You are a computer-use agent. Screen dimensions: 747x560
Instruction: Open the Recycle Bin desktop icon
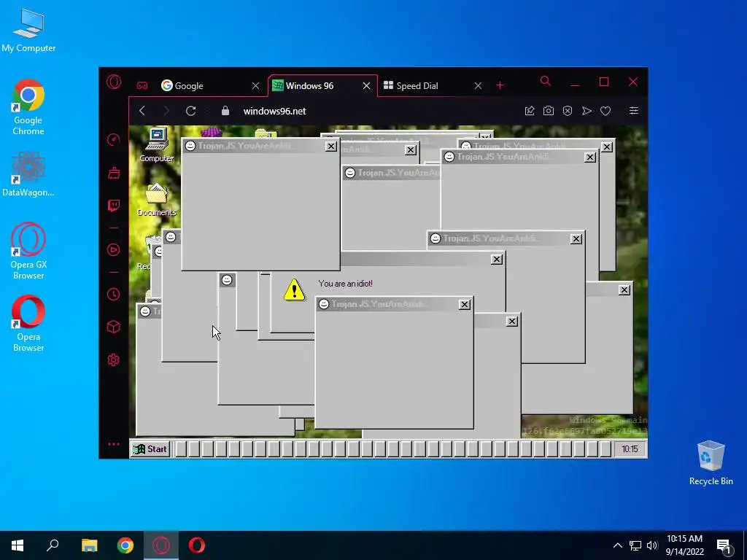click(711, 463)
